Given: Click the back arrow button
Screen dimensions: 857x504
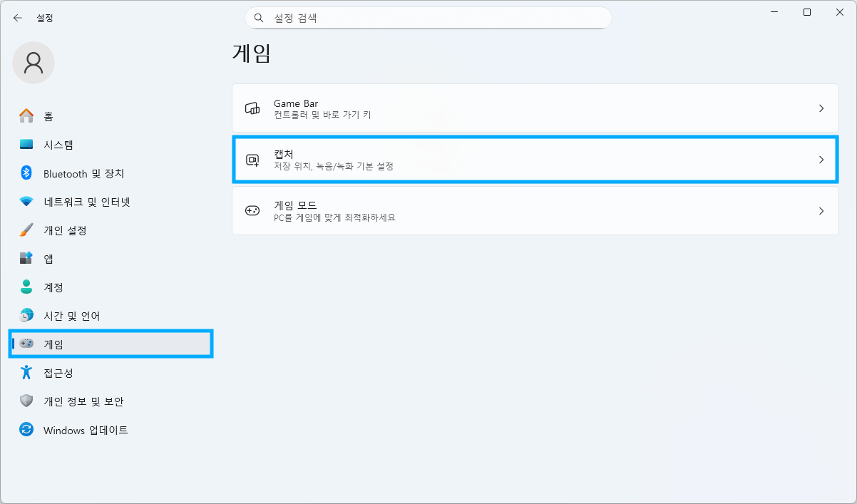Looking at the screenshot, I should pos(18,18).
